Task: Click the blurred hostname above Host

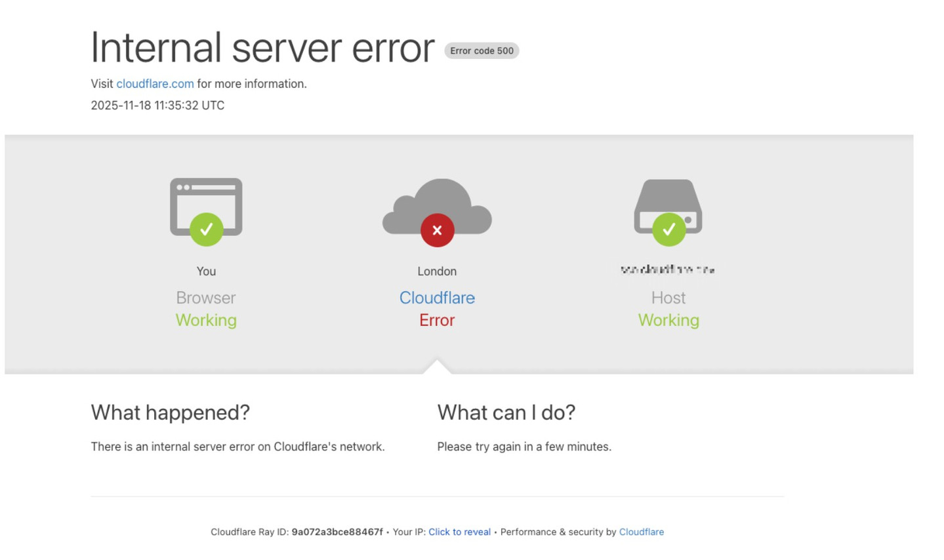Action: coord(668,270)
